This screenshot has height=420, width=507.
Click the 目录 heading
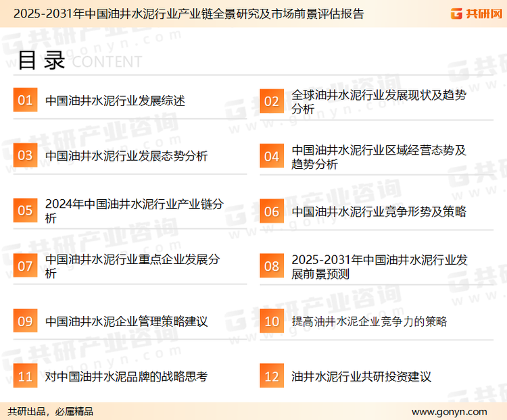[41, 60]
